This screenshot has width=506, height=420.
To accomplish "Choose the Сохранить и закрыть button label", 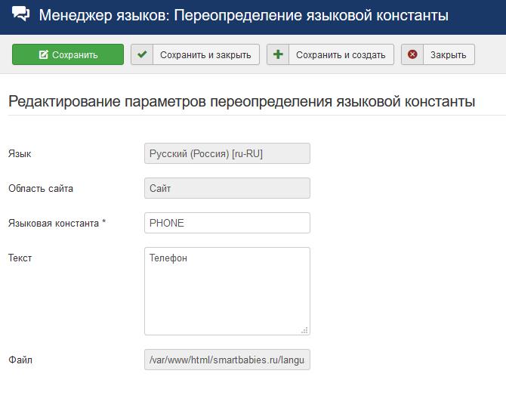I will point(206,54).
